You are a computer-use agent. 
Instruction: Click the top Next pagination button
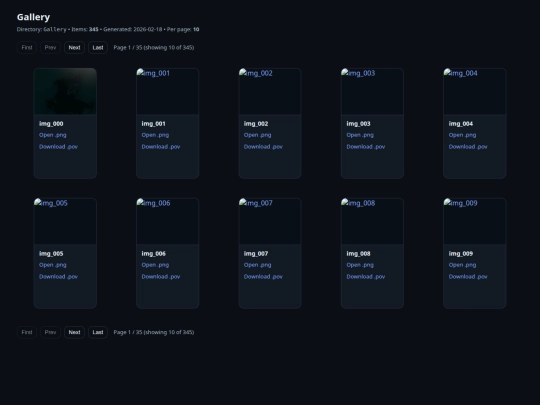tap(74, 48)
